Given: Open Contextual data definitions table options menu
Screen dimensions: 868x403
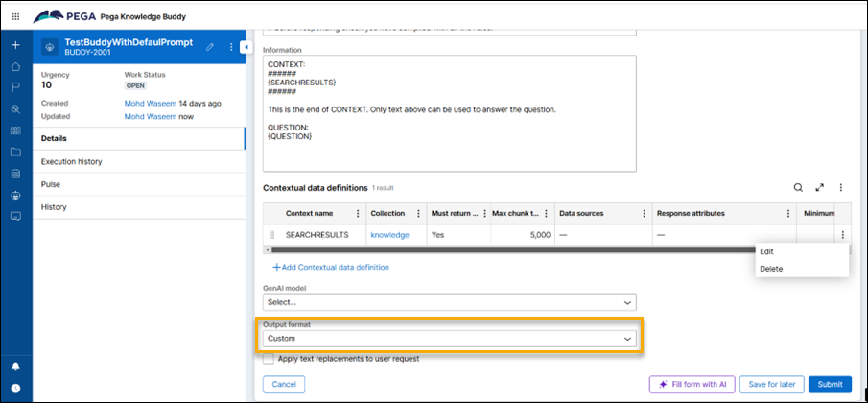Looking at the screenshot, I should (841, 188).
